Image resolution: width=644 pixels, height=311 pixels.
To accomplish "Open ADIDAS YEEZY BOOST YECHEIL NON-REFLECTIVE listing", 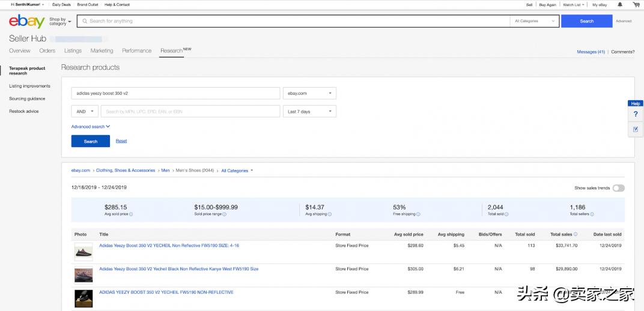I will tap(166, 292).
